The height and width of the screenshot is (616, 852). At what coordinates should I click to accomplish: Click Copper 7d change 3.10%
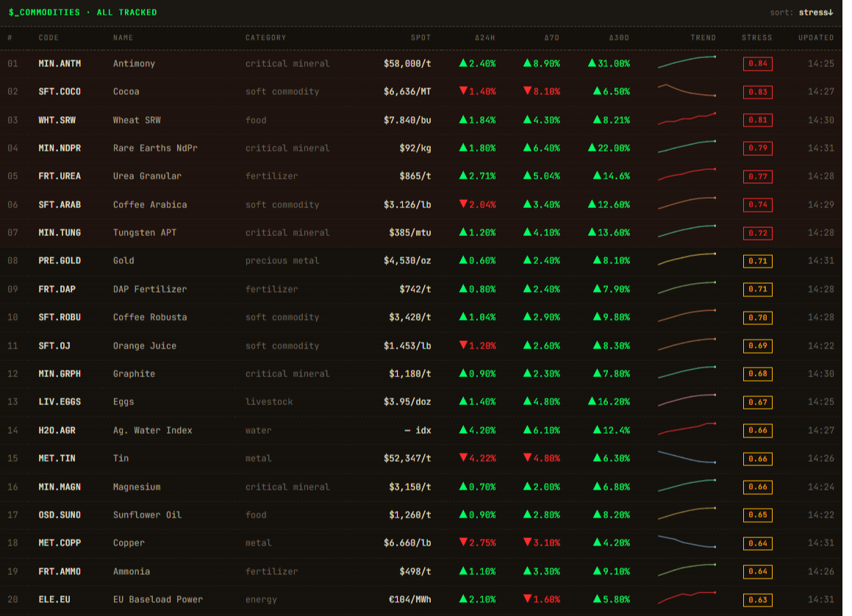coord(542,542)
